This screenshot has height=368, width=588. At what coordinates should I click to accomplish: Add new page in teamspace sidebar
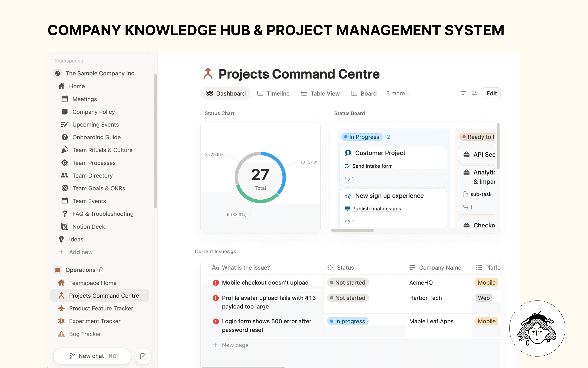81,252
